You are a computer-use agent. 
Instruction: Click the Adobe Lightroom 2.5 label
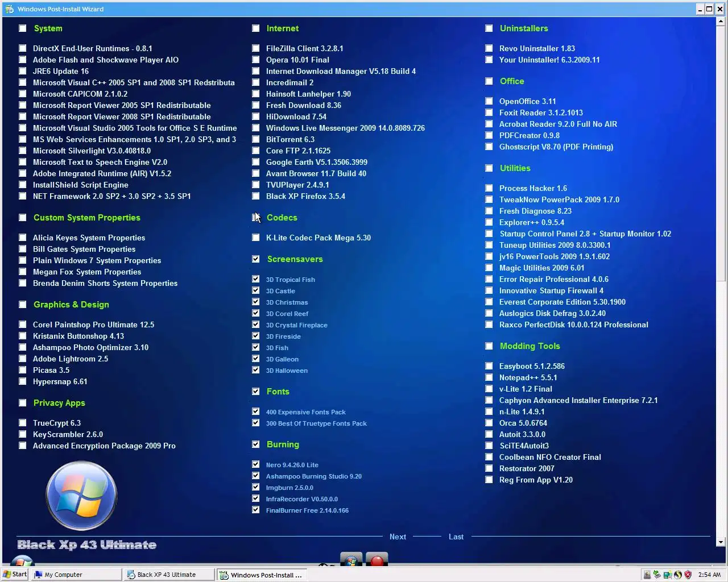(x=71, y=359)
